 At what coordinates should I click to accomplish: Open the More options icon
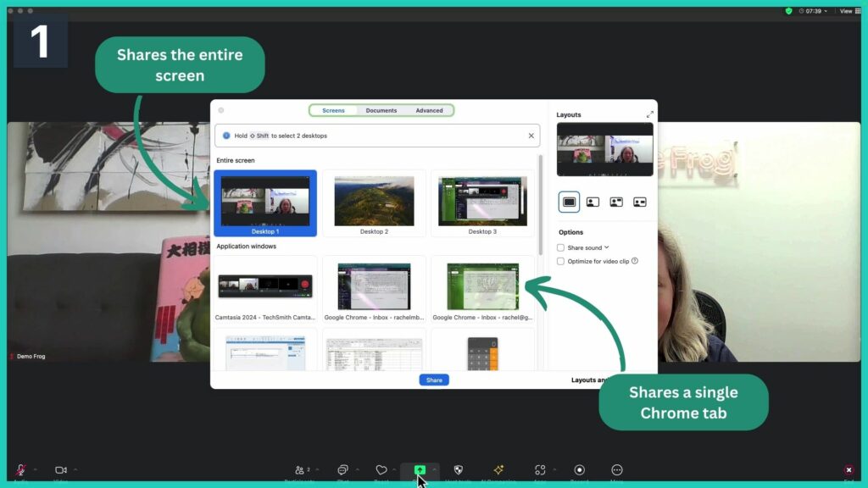click(616, 469)
